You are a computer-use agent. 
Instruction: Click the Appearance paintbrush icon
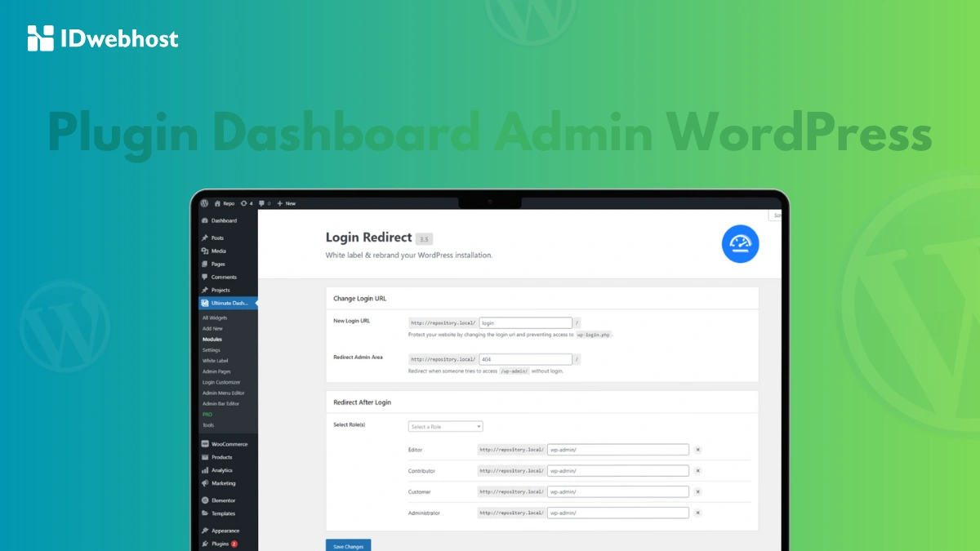[206, 531]
